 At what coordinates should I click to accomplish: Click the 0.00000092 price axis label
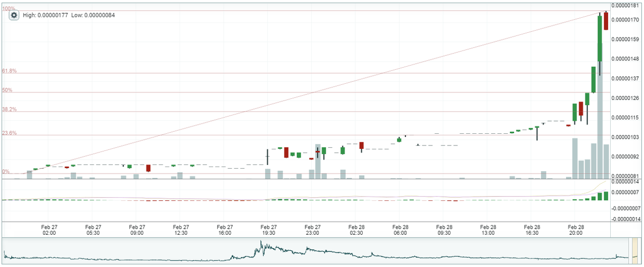click(626, 157)
